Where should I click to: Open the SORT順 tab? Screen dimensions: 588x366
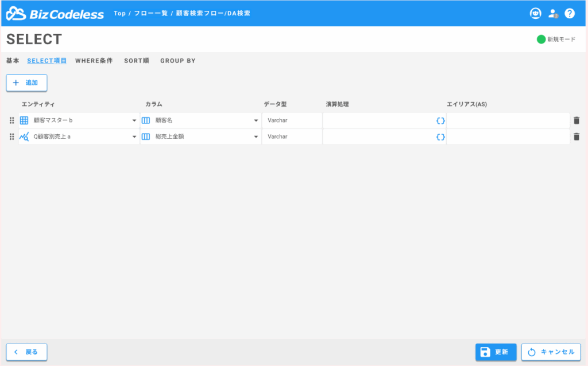[137, 61]
